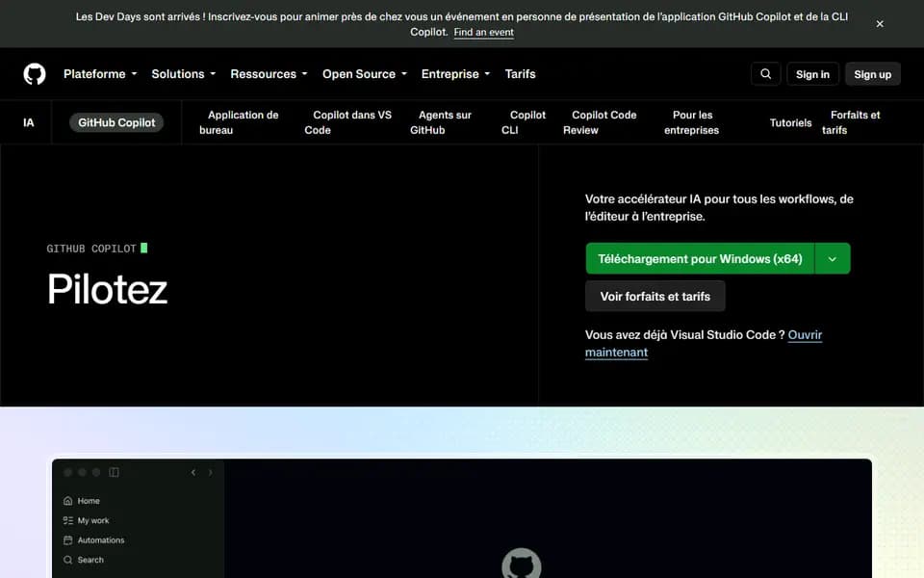The height and width of the screenshot is (578, 924).
Task: Click the Sign in button
Action: click(812, 74)
